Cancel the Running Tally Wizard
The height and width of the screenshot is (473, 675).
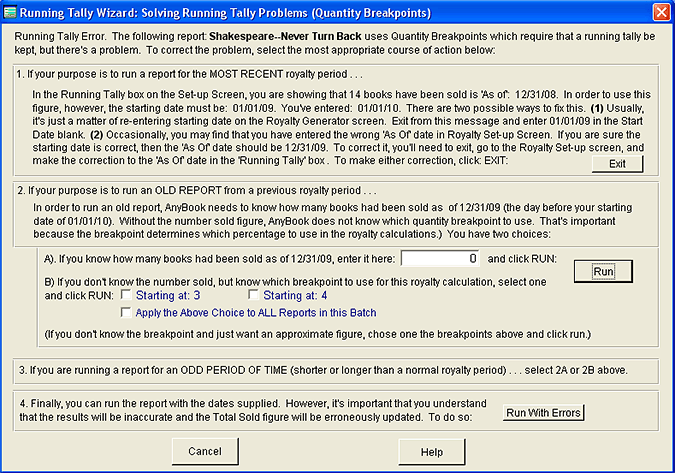[x=205, y=452]
